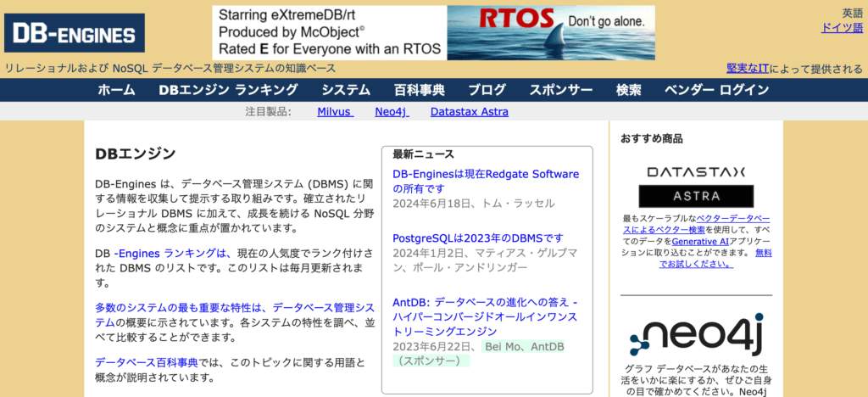
Task: Open news: PostgreSQLは2023年のDBMSです
Action: click(478, 238)
